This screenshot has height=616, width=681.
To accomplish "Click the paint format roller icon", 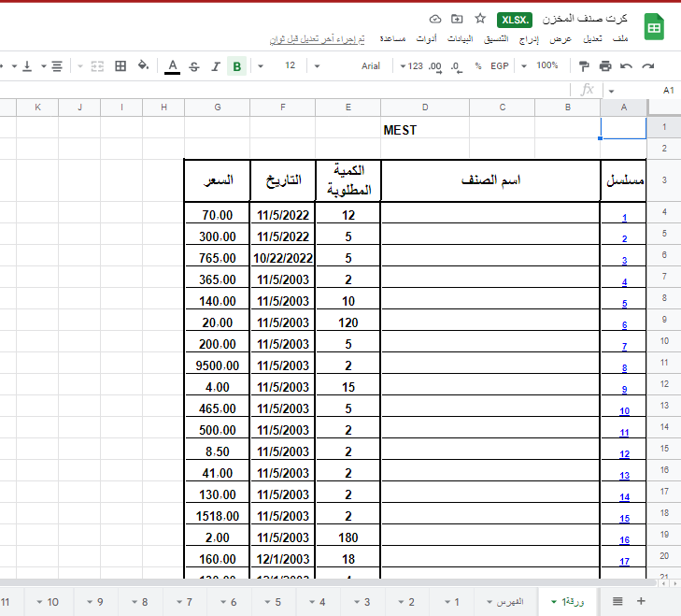I will 584,66.
